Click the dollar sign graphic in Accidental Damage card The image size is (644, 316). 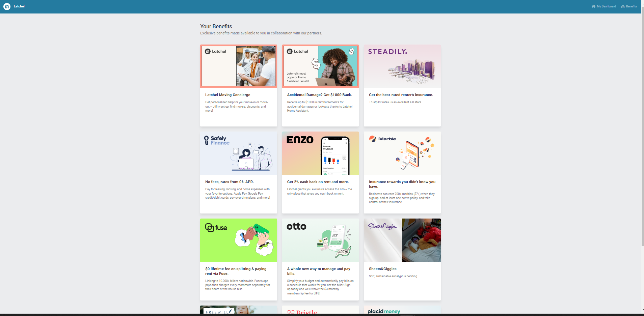[x=316, y=63]
